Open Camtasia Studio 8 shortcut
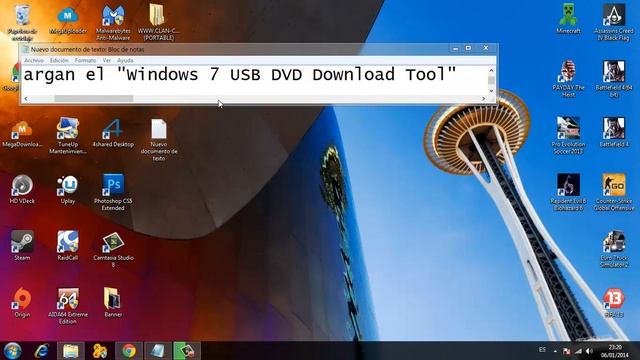The height and width of the screenshot is (360, 640). click(x=113, y=249)
